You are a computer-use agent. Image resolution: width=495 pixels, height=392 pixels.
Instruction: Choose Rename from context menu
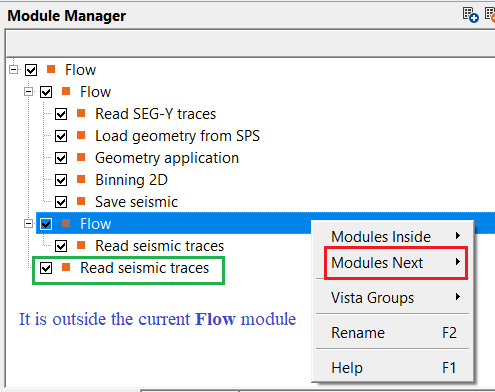click(393, 333)
